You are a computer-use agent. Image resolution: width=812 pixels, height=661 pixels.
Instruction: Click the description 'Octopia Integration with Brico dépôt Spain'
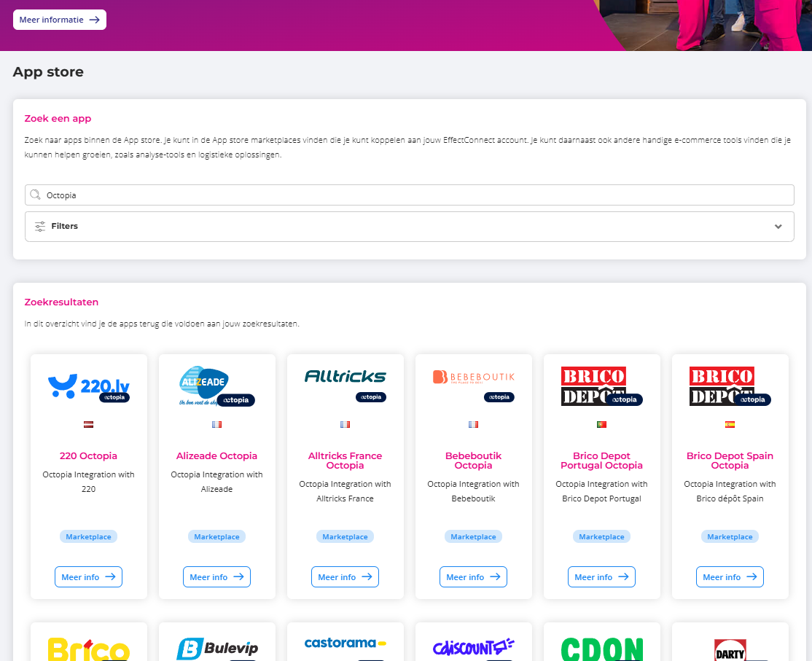click(x=730, y=491)
